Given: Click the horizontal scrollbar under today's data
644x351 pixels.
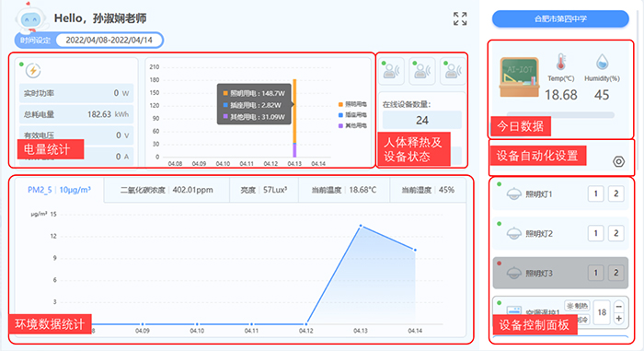Looking at the screenshot, I should click(x=560, y=115).
